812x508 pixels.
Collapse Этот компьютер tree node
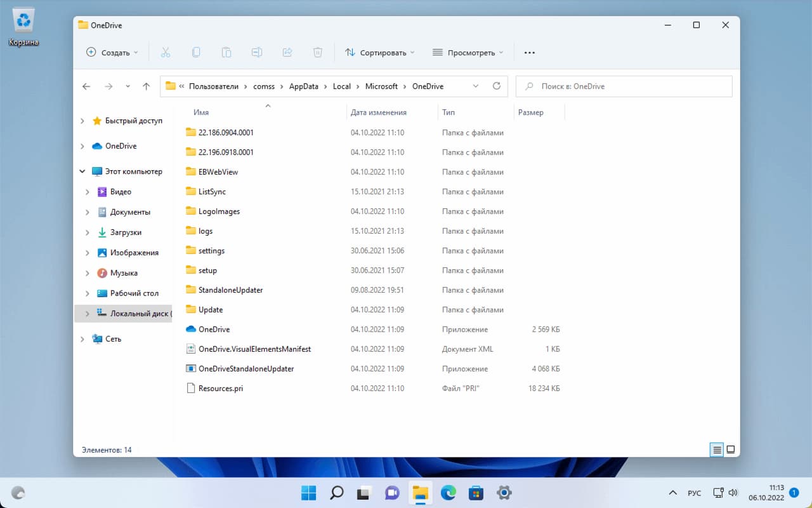[x=82, y=171]
